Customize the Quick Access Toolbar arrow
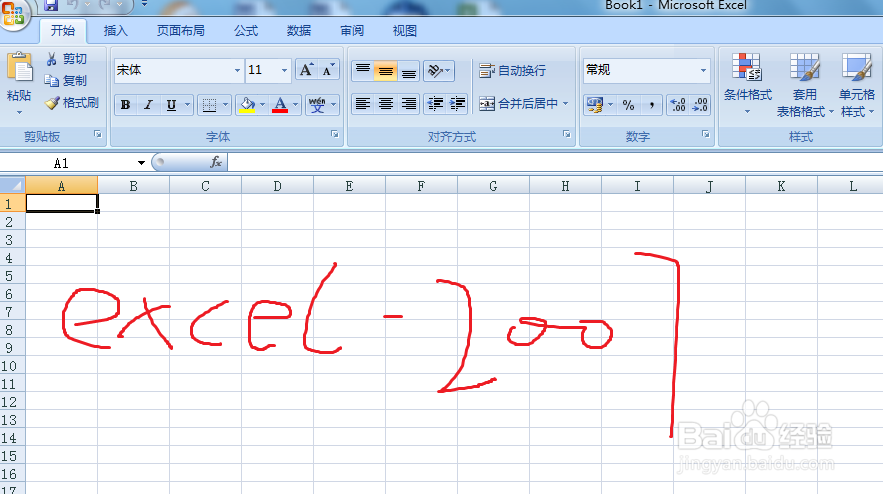Image resolution: width=883 pixels, height=494 pixels. [144, 5]
